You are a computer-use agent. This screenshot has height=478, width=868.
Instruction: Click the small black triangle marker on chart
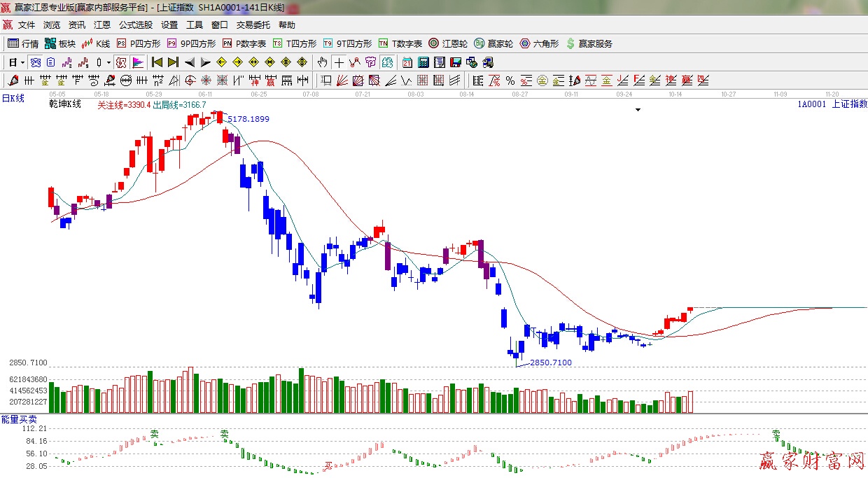click(637, 109)
